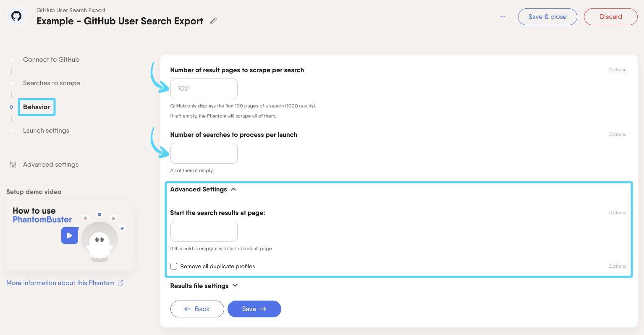Screen dimensions: 644x335
Task: Edit phantom name with pencil icon
Action: point(213,21)
